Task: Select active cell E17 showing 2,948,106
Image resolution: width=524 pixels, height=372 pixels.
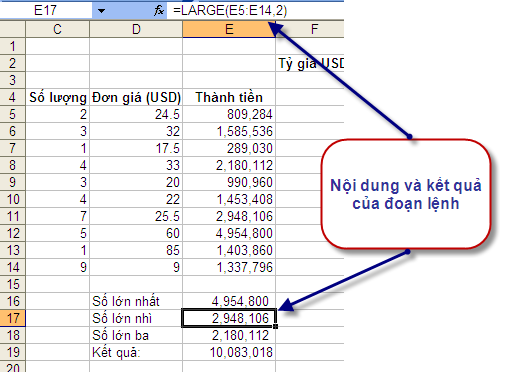Action: click(229, 318)
